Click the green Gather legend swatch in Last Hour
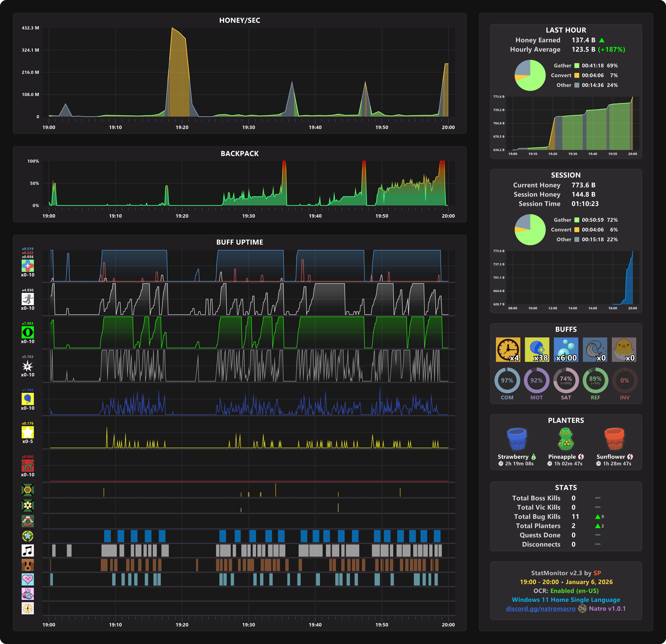This screenshot has height=644, width=666. [x=577, y=66]
